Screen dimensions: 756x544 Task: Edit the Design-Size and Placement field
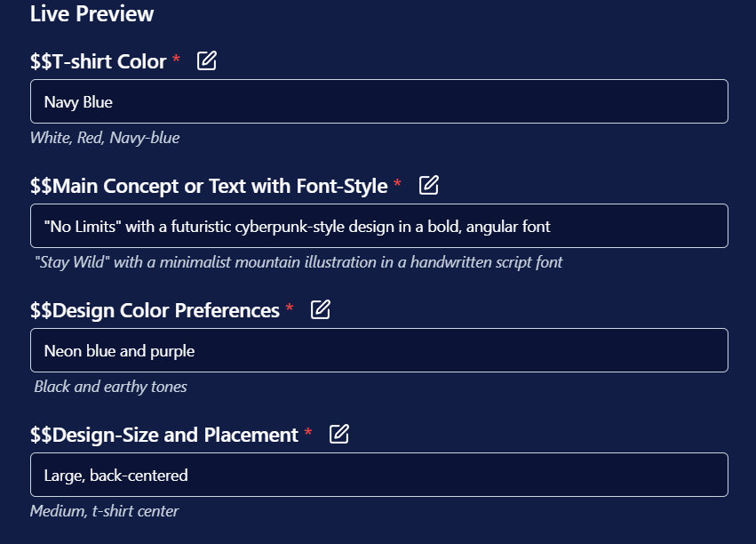coord(339,434)
